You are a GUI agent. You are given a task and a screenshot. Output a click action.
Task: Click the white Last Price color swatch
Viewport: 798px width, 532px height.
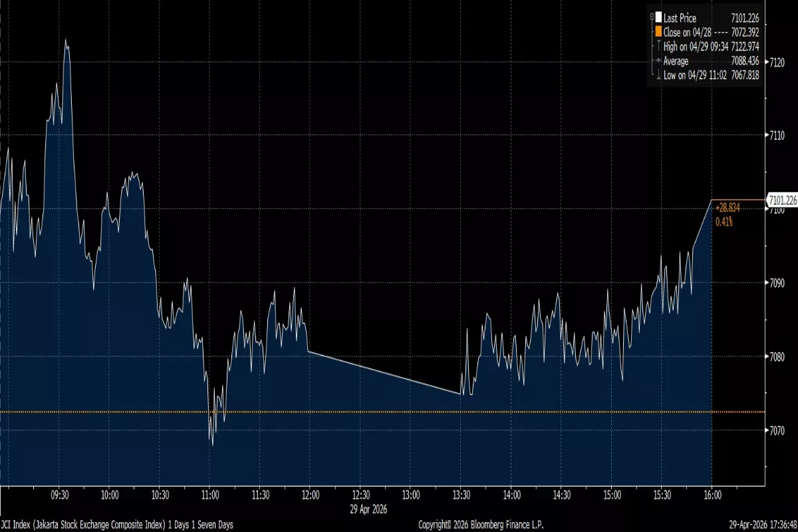tap(658, 19)
